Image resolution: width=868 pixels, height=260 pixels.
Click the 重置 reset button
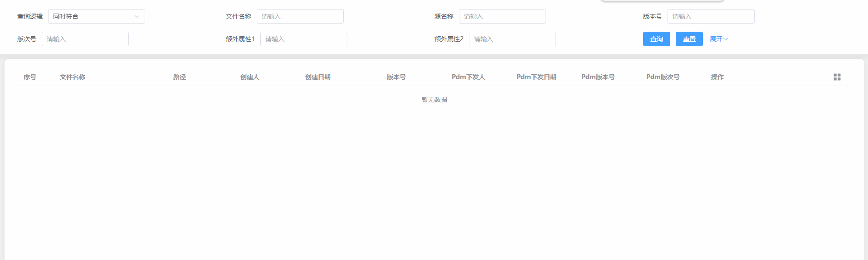tap(689, 39)
